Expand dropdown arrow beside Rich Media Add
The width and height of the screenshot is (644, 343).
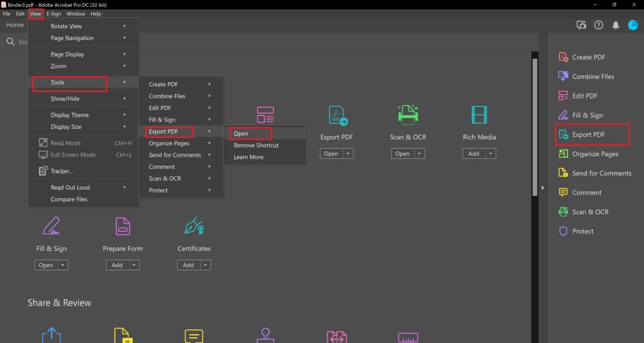click(491, 154)
